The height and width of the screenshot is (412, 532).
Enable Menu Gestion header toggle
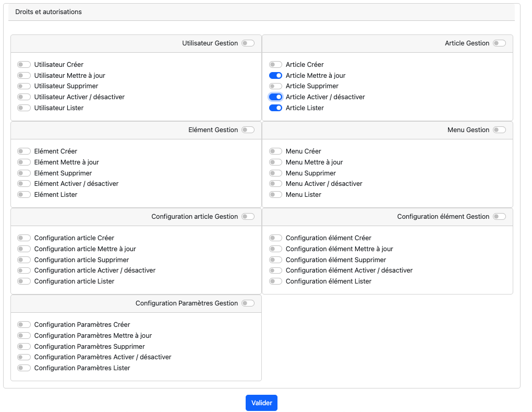point(499,130)
